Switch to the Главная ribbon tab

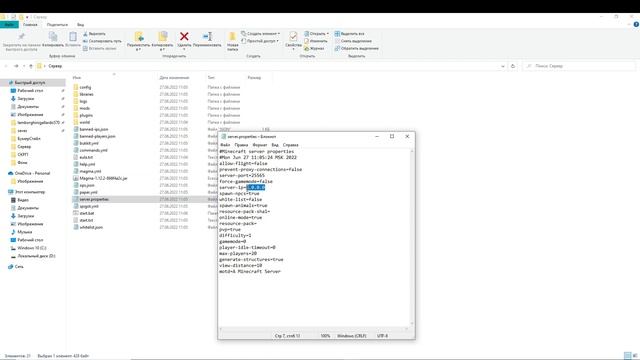(x=30, y=25)
